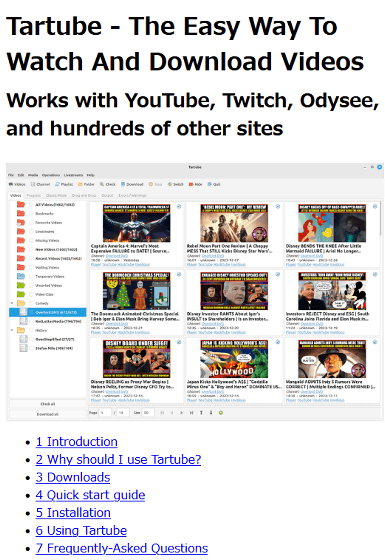This screenshot has width=385, height=560.
Task: Tick the Stefan Milo channel checkbox
Action: [31, 348]
